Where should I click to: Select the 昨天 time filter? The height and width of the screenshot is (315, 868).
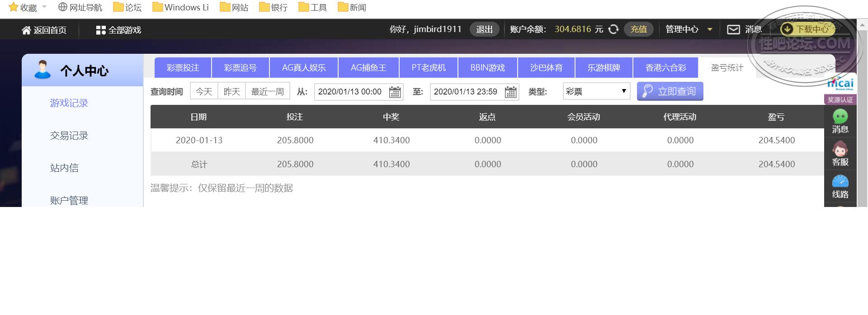point(231,91)
